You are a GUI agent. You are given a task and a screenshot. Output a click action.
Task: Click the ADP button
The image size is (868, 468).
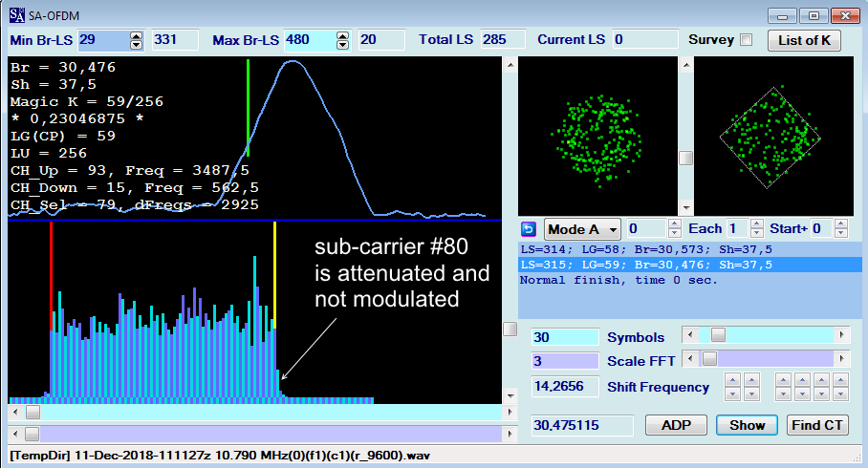[676, 425]
